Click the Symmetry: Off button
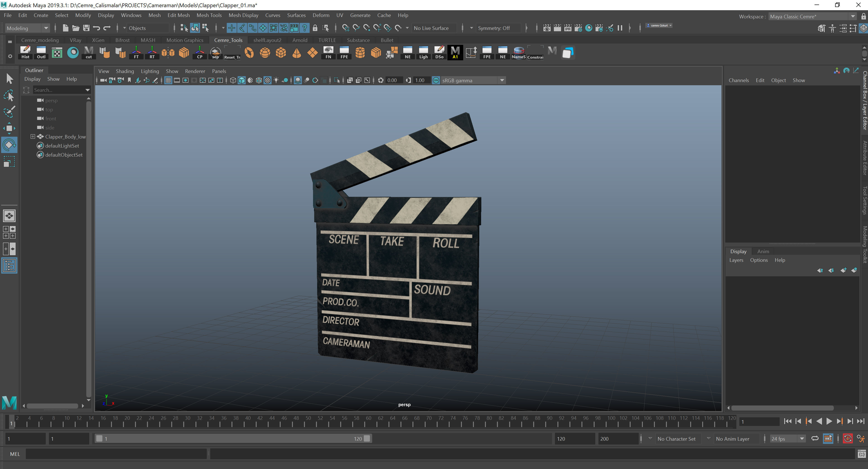Viewport: 868px width, 469px height. pyautogui.click(x=494, y=28)
